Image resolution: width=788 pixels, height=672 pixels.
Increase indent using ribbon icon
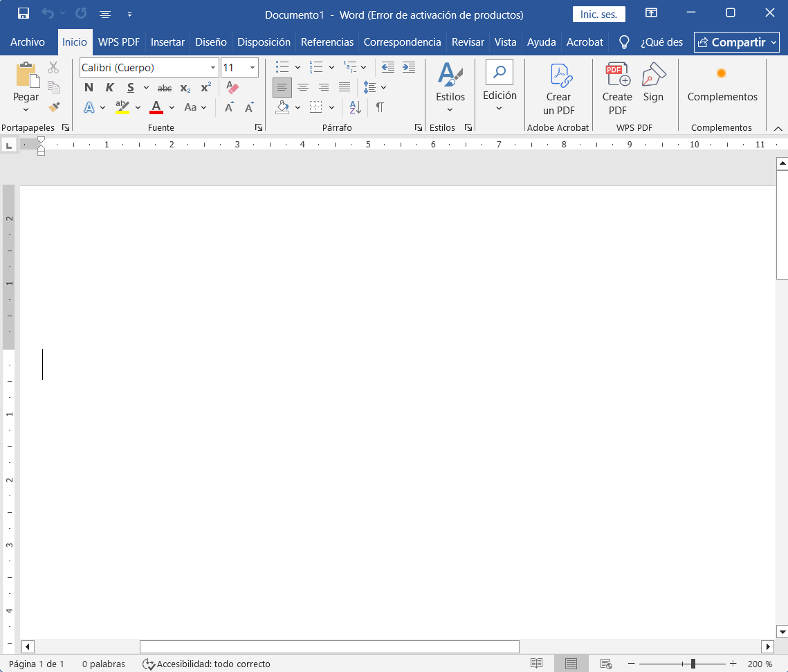(x=409, y=67)
